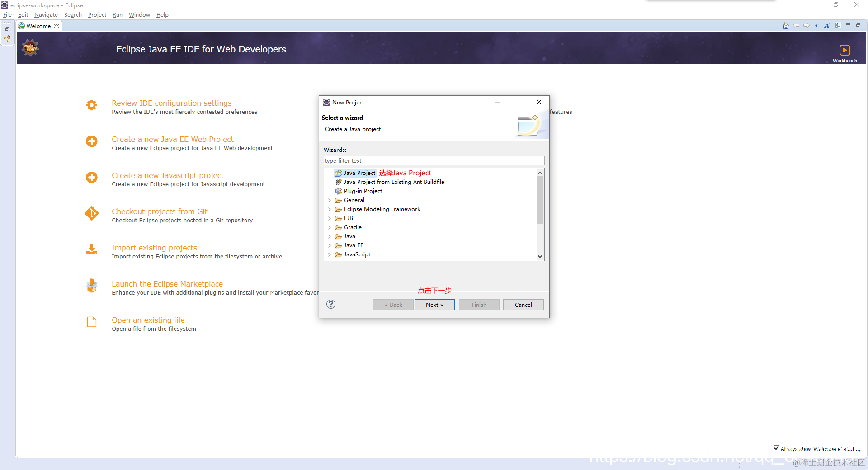Open the File menu
This screenshot has width=868, height=470.
pos(7,15)
